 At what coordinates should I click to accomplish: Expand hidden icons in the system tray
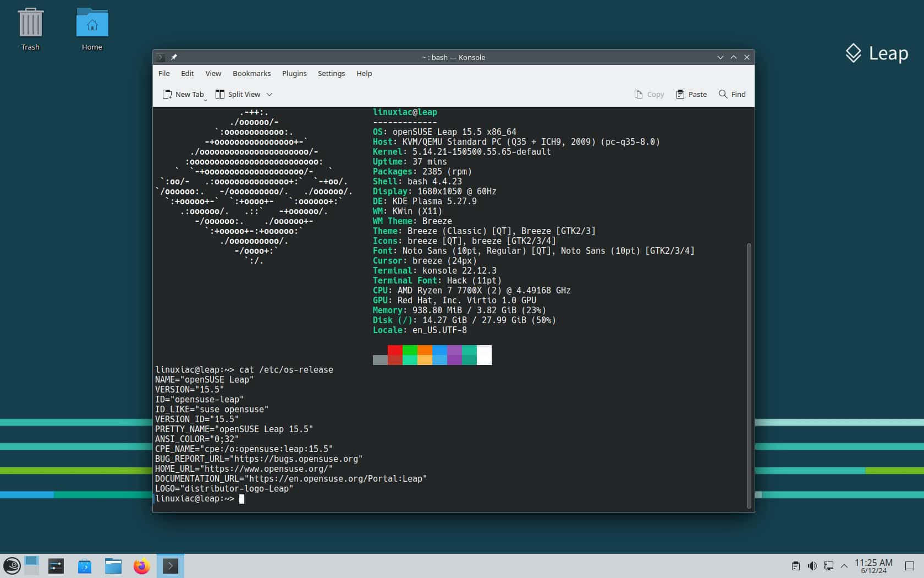[843, 565]
